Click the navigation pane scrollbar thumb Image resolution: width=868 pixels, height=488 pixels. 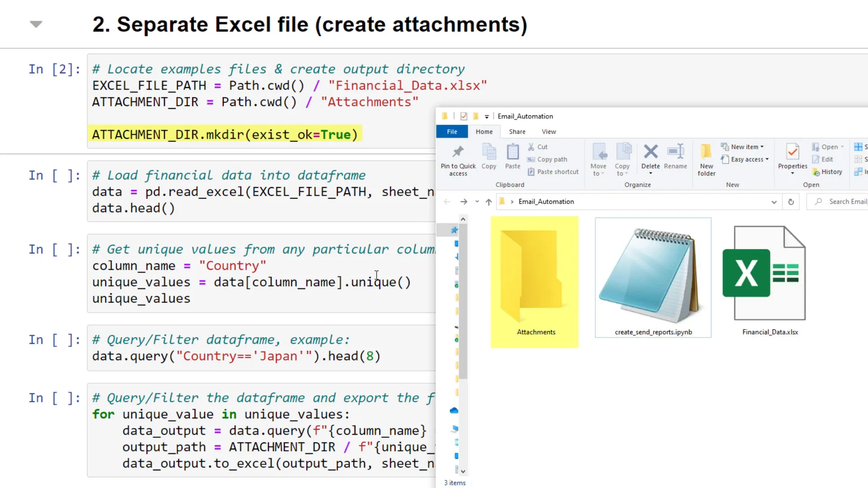[463, 301]
